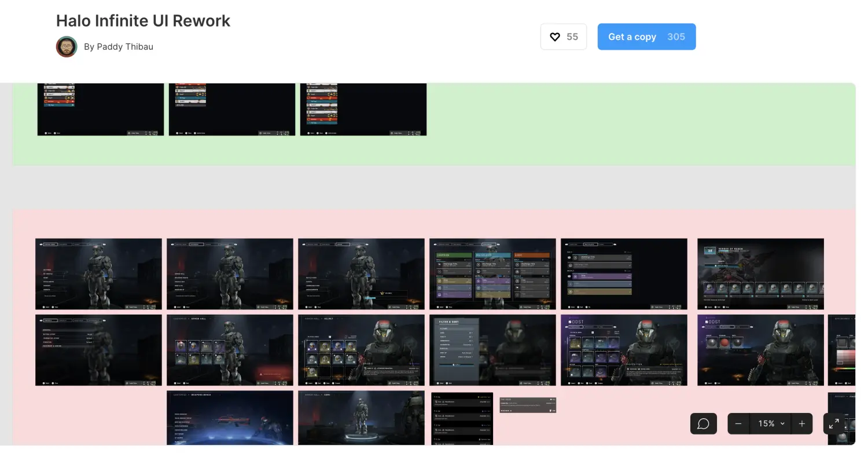Image resolution: width=868 pixels, height=453 pixels.
Task: Like the file with the heart button
Action: click(563, 36)
